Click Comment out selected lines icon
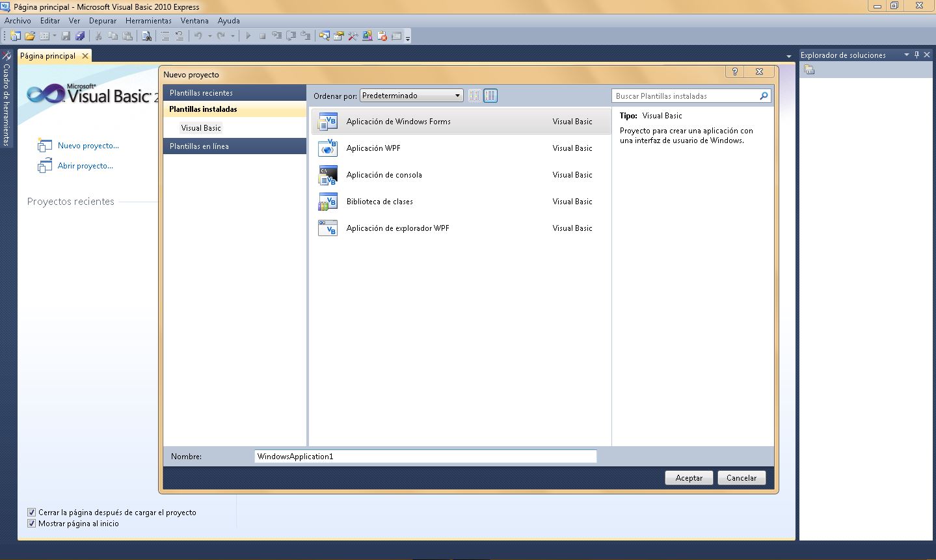936x560 pixels. point(165,36)
